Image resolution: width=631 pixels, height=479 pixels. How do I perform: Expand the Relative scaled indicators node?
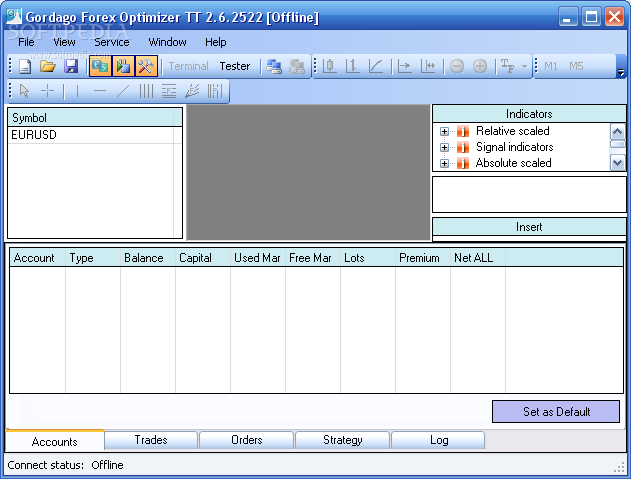[x=444, y=132]
